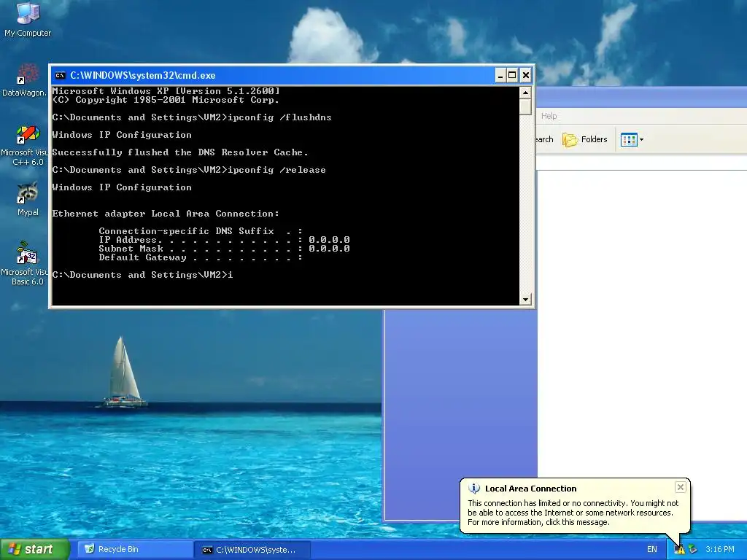
Task: Click the cmd scrollbar down arrow
Action: [525, 300]
